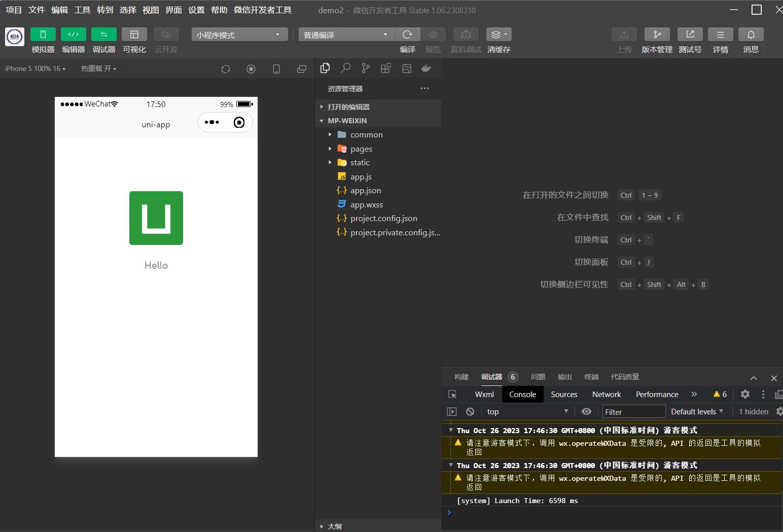Expand the pages folder

pyautogui.click(x=361, y=149)
